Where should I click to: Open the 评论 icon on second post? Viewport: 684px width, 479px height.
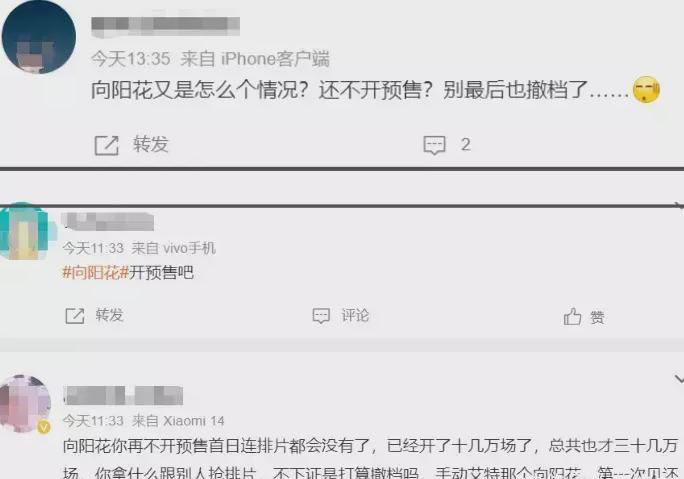[321, 316]
